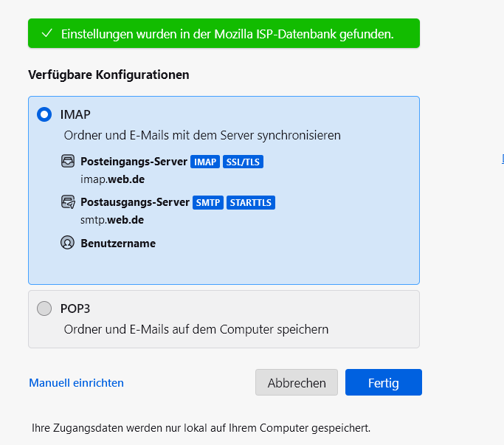504x445 pixels.
Task: Click the smtp.web.de server hostname
Action: pyautogui.click(x=112, y=220)
